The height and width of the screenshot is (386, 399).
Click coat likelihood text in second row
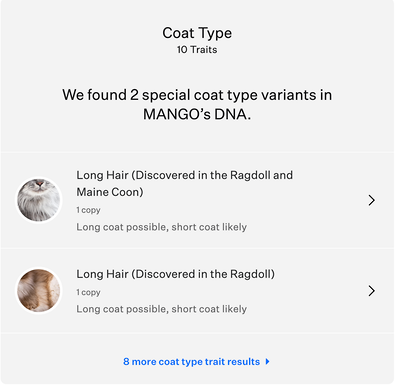click(x=162, y=309)
